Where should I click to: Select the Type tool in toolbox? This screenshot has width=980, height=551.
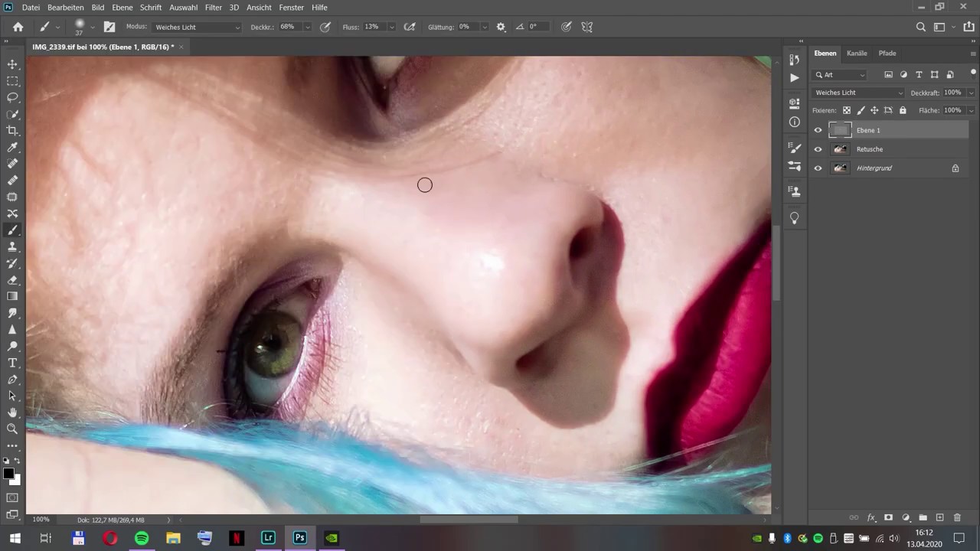[12, 363]
